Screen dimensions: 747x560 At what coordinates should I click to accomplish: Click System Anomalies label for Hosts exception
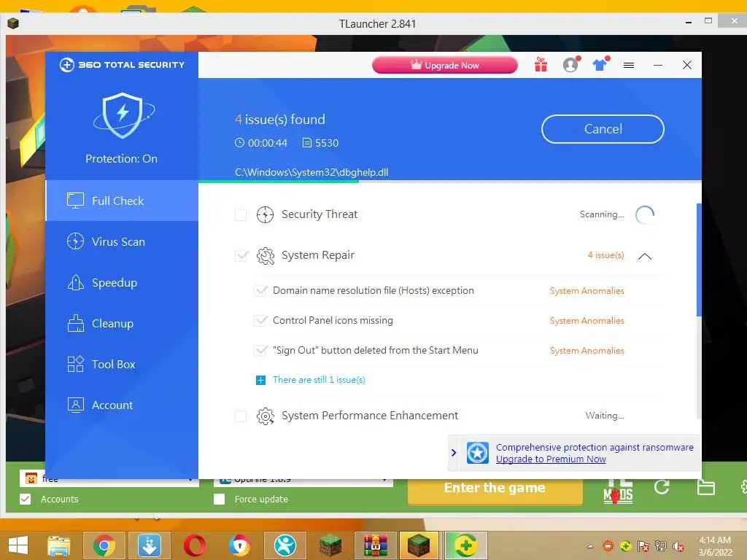click(x=587, y=291)
